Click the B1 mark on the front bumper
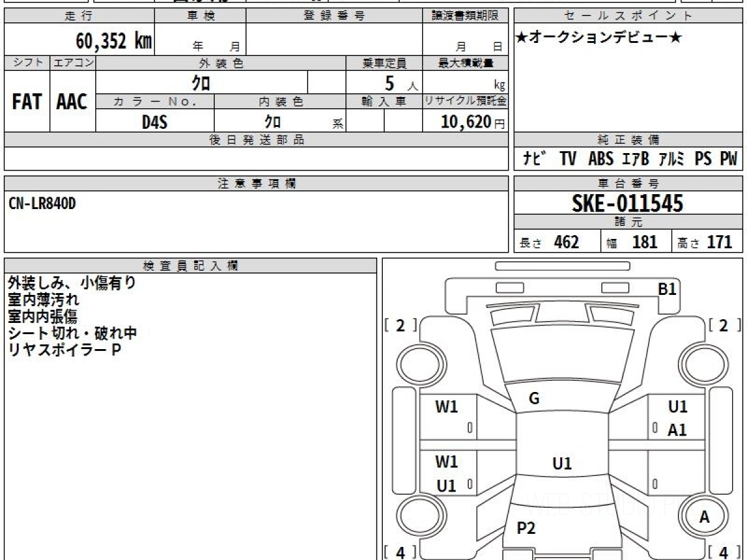This screenshot has width=747, height=560. coord(667,289)
